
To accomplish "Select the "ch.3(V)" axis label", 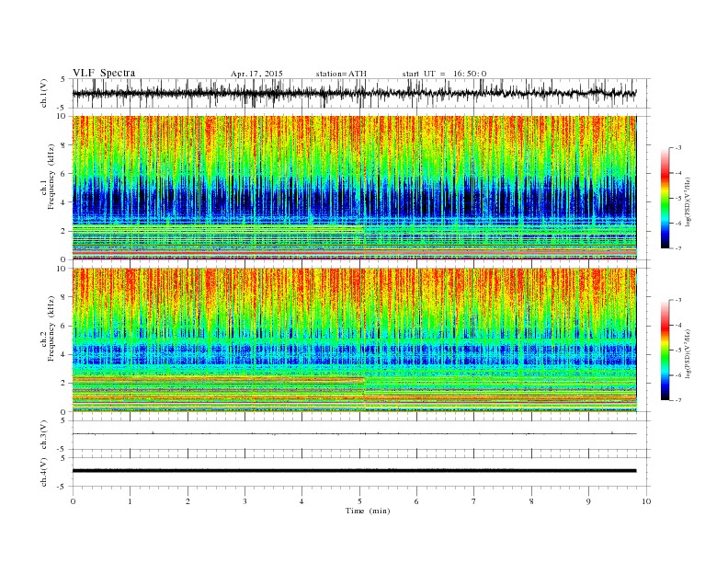I will (44, 434).
